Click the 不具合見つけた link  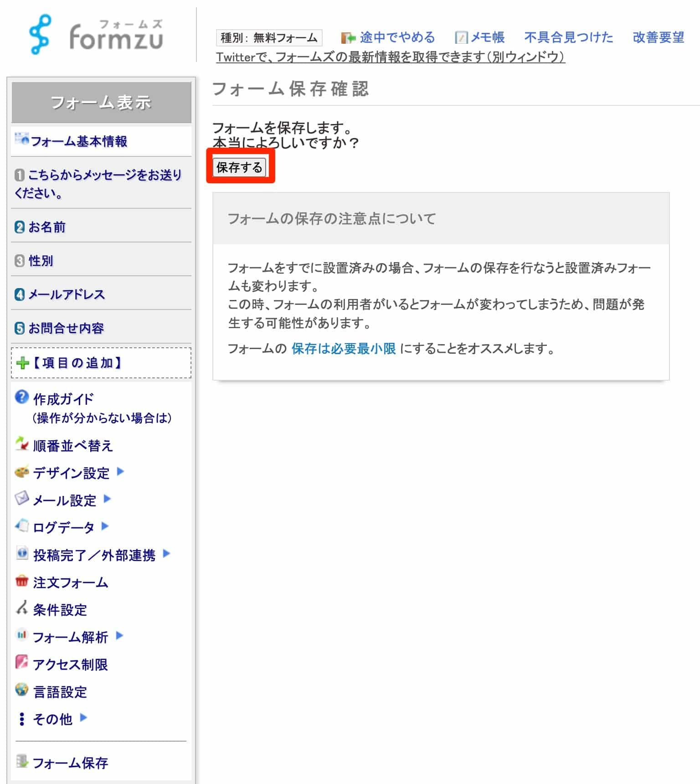(x=569, y=37)
